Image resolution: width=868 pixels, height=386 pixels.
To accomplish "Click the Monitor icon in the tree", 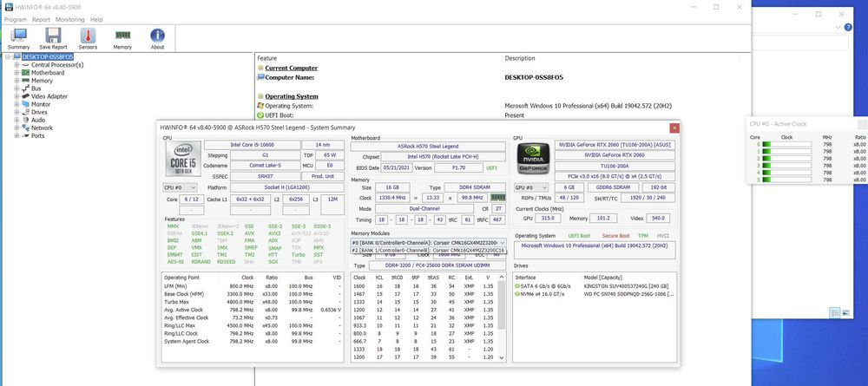I will 25,104.
